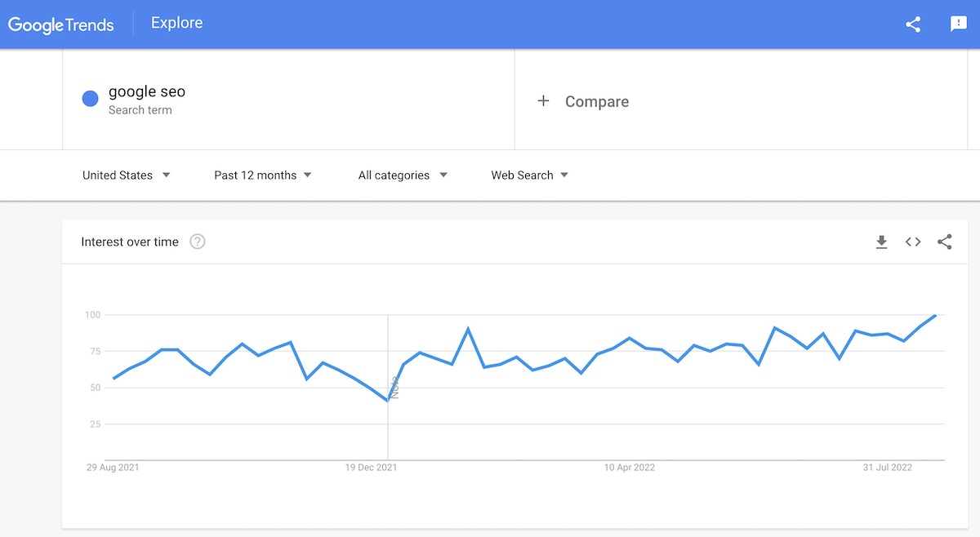Open the Web Search type dropdown
This screenshot has width=980, height=537.
528,175
